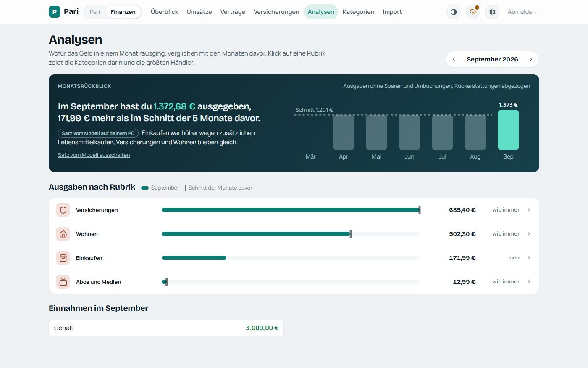Select the Aug bar in chart
This screenshot has height=368, width=588.
(475, 132)
